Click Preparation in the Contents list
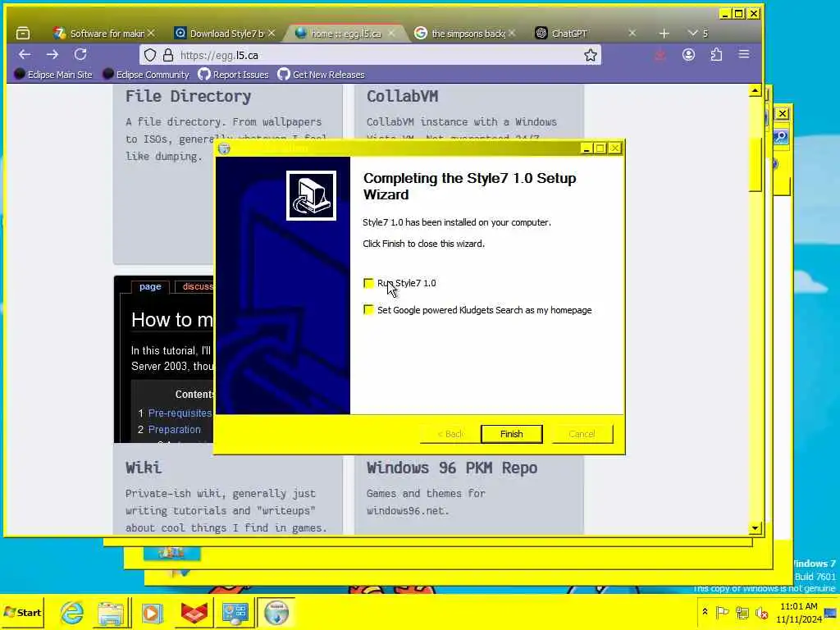 coord(174,430)
